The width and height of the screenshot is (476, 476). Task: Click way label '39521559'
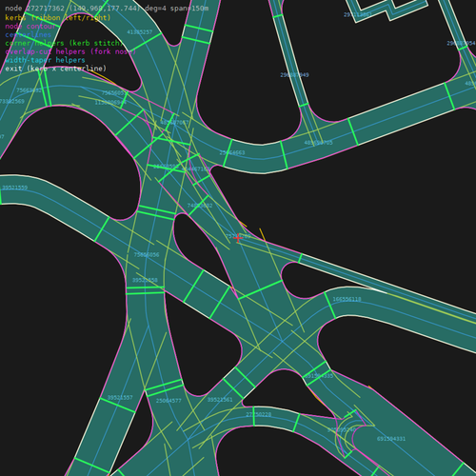pos(15,188)
